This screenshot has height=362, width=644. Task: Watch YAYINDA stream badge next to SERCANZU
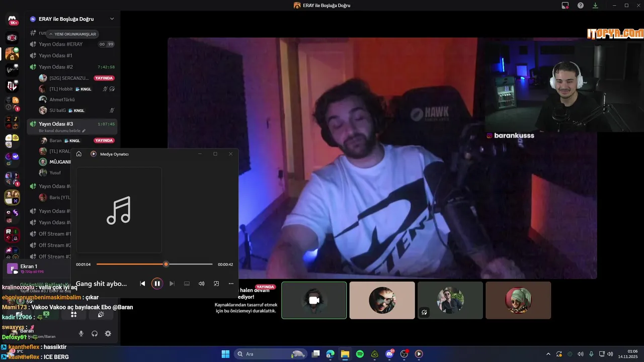coord(104,78)
